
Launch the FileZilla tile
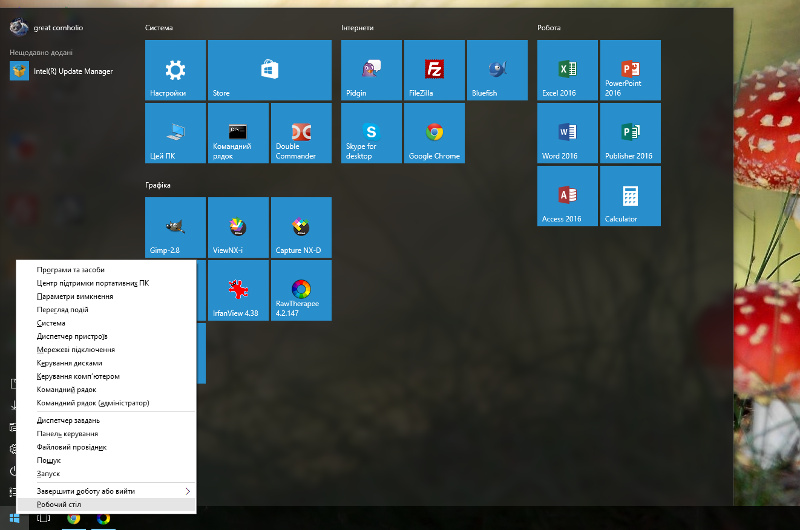pos(434,70)
